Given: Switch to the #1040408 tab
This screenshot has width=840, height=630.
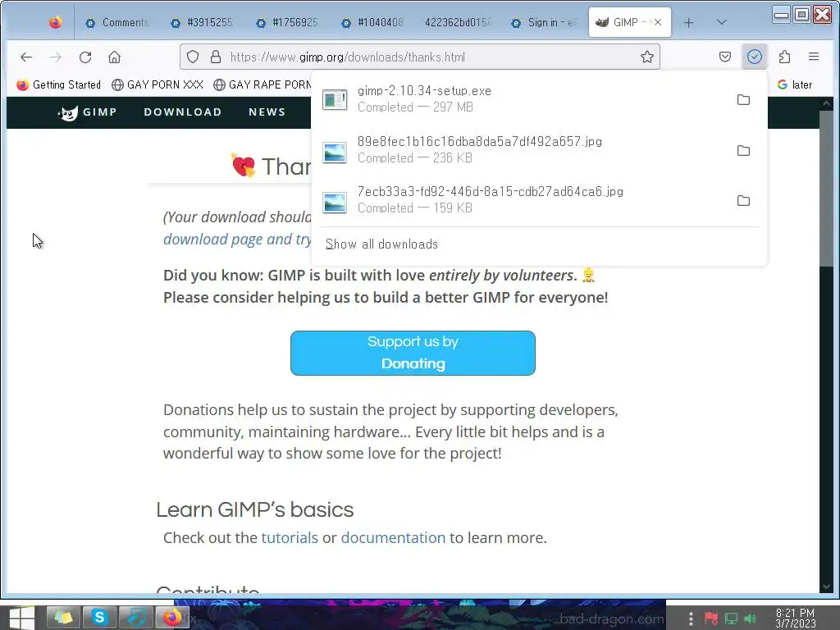Looking at the screenshot, I should pos(373,22).
